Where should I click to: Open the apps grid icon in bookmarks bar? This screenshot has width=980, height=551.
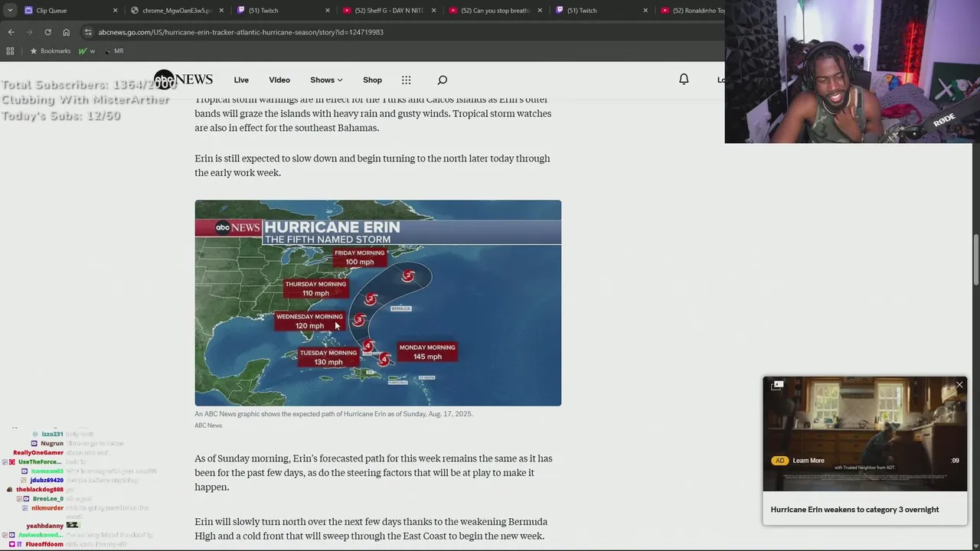(x=10, y=51)
